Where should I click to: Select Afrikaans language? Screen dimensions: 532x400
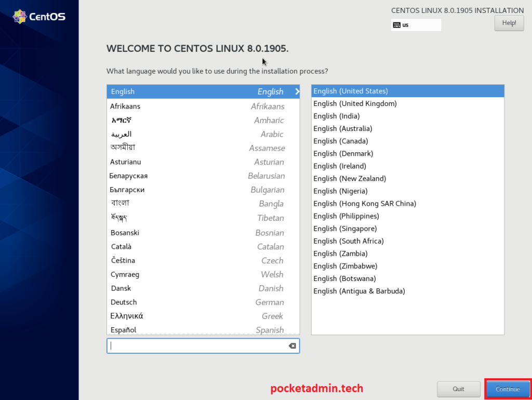[x=203, y=106]
